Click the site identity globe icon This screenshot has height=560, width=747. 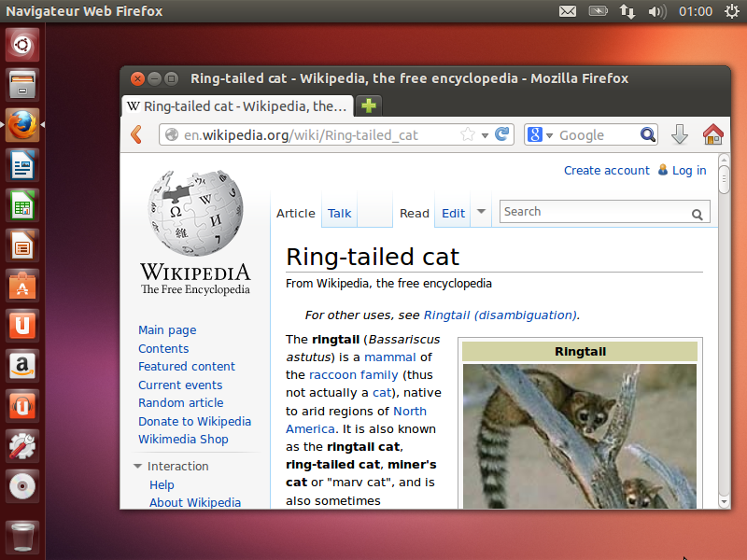pyautogui.click(x=172, y=134)
